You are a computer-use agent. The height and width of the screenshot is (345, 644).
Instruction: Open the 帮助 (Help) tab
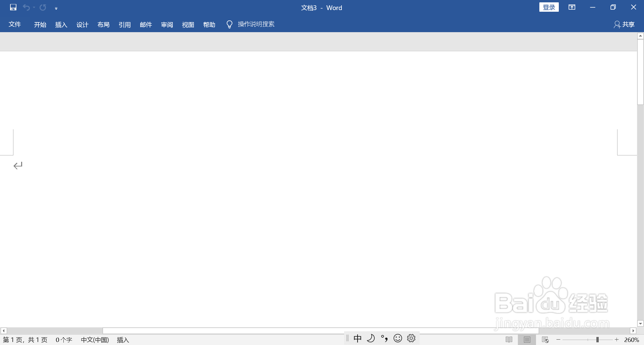tap(209, 24)
